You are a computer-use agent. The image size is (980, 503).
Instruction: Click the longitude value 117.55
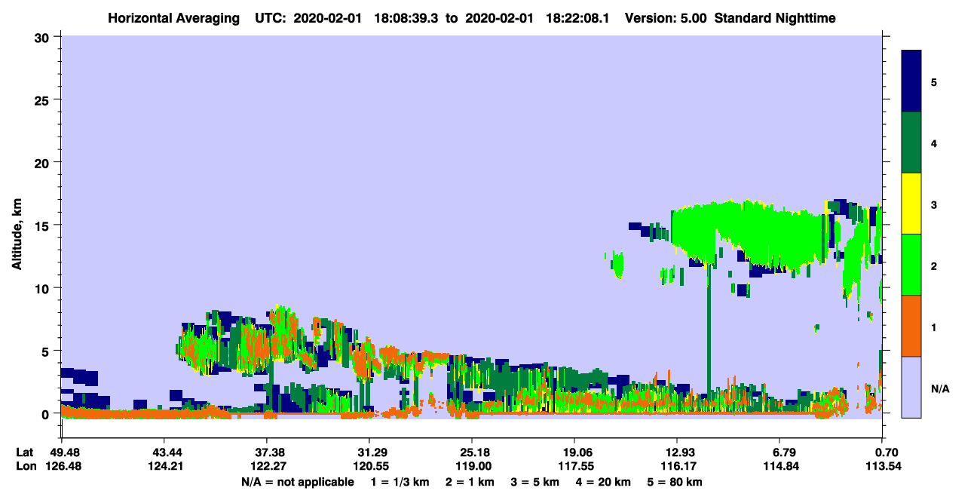click(x=575, y=467)
